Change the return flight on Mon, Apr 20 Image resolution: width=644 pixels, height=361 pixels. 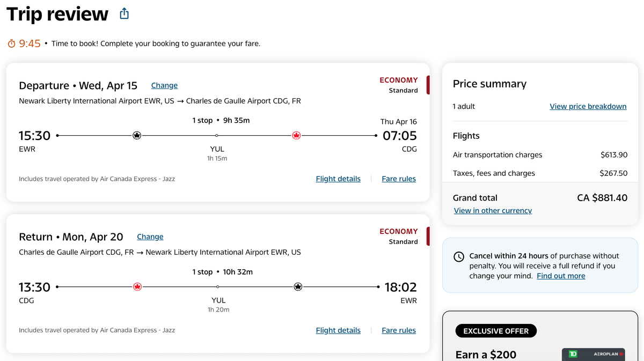(150, 237)
